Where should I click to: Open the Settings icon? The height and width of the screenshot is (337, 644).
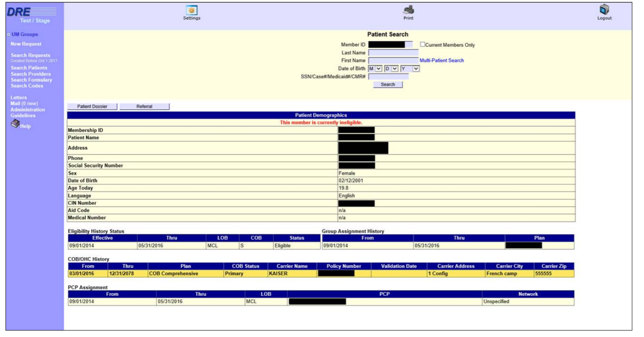(x=192, y=10)
